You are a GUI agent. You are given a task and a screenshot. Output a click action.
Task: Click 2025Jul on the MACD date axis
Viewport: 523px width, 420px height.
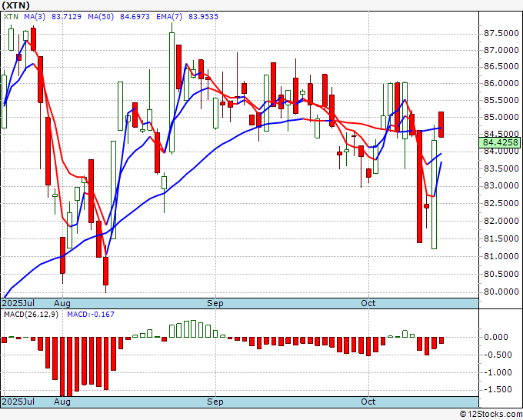pos(18,402)
